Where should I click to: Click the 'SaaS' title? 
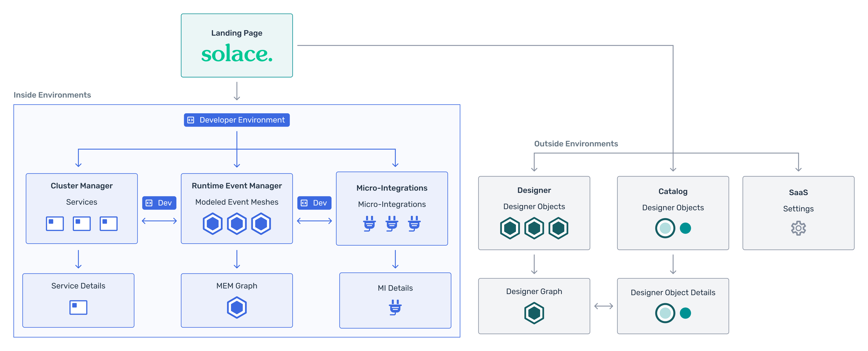(x=799, y=192)
